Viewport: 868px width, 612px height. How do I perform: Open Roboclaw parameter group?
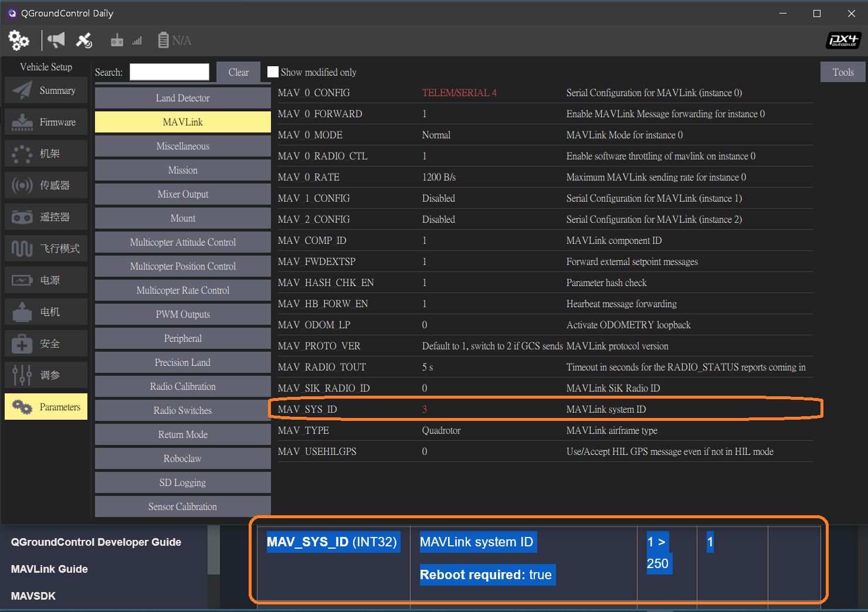click(x=183, y=458)
